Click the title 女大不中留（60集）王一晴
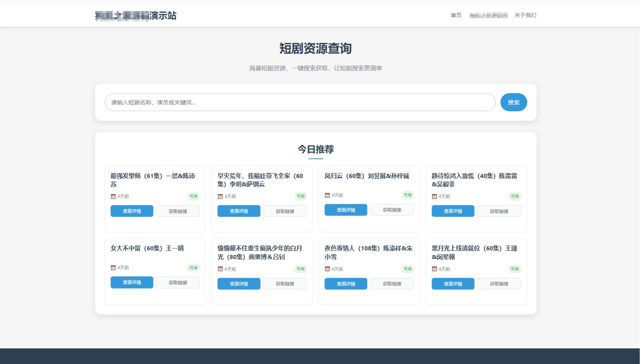This screenshot has height=364, width=640. point(147,248)
